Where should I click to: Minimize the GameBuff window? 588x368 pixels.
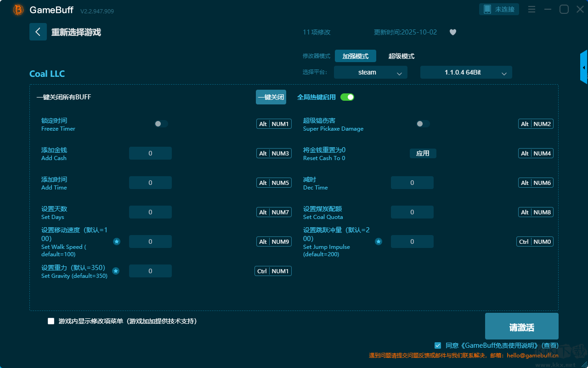click(x=548, y=9)
